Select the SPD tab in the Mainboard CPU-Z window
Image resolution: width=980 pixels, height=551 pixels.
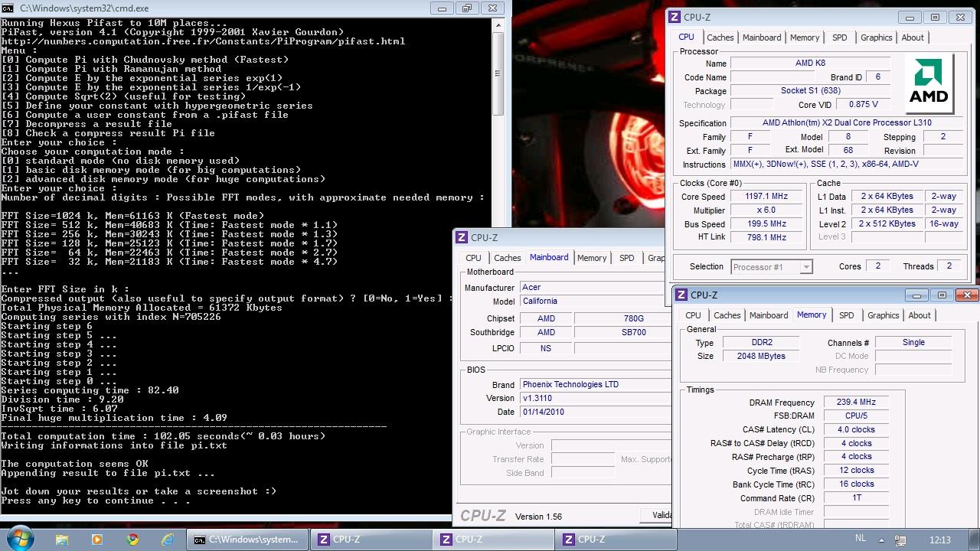627,258
